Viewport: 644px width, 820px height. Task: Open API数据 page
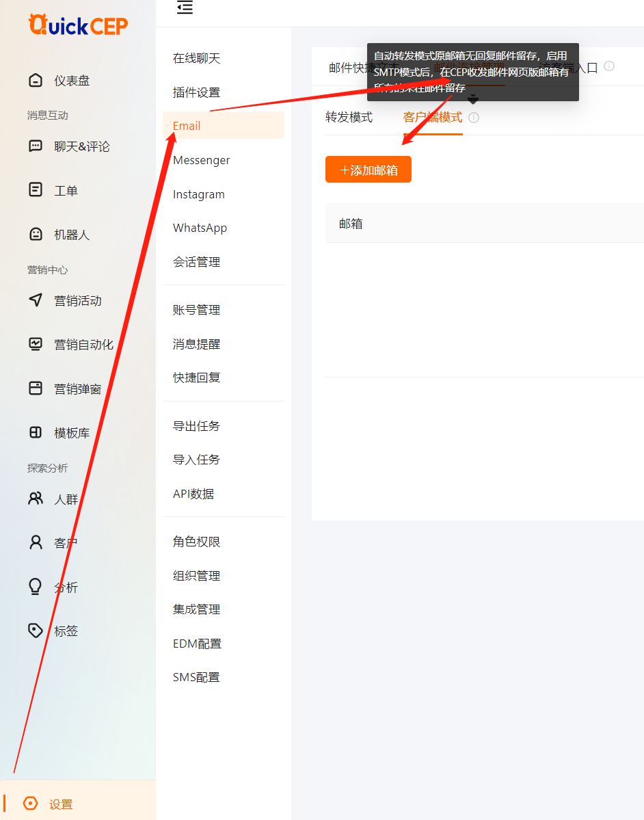pos(193,494)
